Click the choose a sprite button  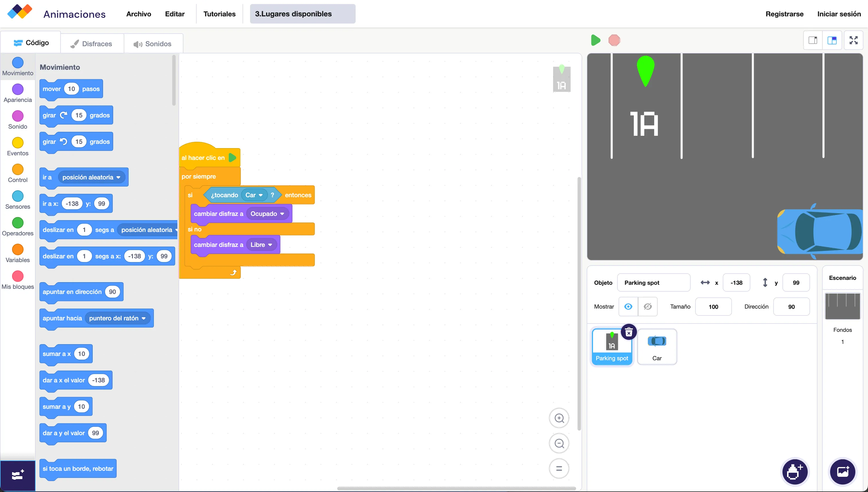[795, 472]
